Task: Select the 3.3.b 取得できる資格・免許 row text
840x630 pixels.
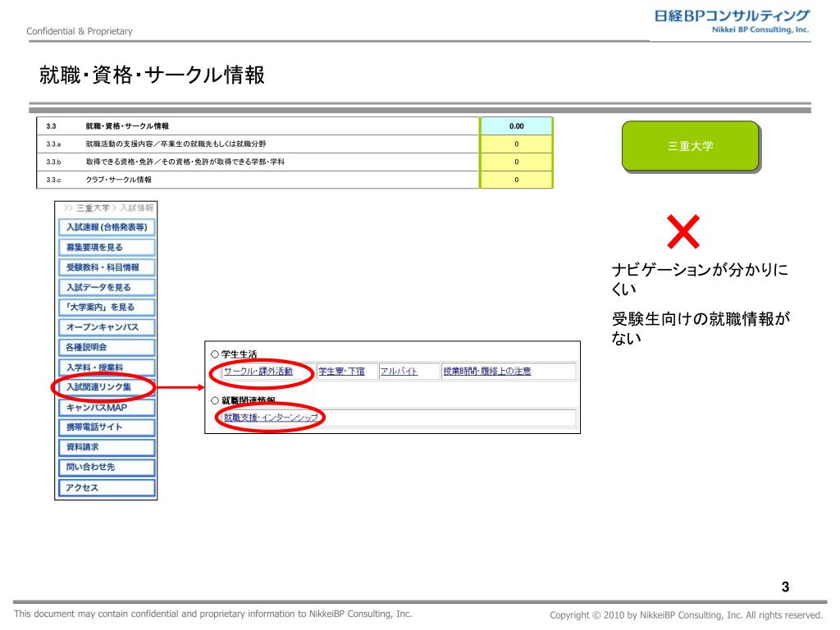Action: point(185,162)
